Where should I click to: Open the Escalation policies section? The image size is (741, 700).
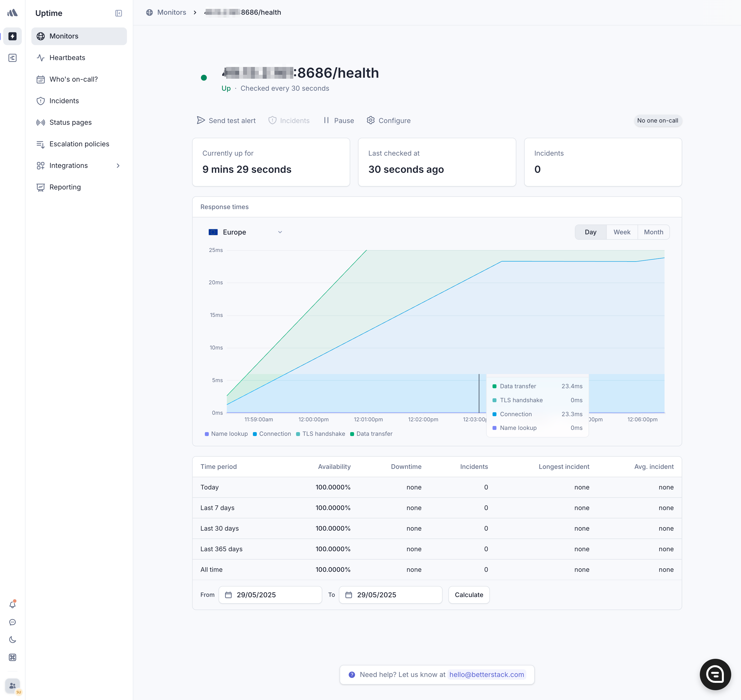click(79, 144)
